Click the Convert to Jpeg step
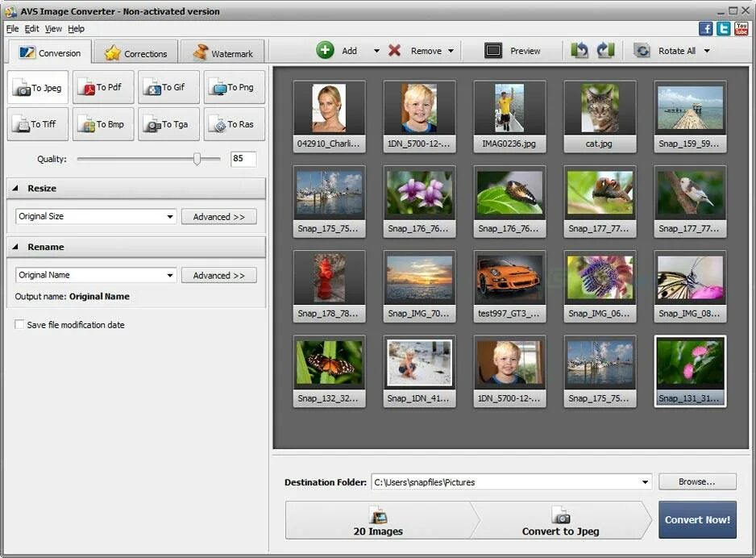Image resolution: width=756 pixels, height=558 pixels. 561,520
